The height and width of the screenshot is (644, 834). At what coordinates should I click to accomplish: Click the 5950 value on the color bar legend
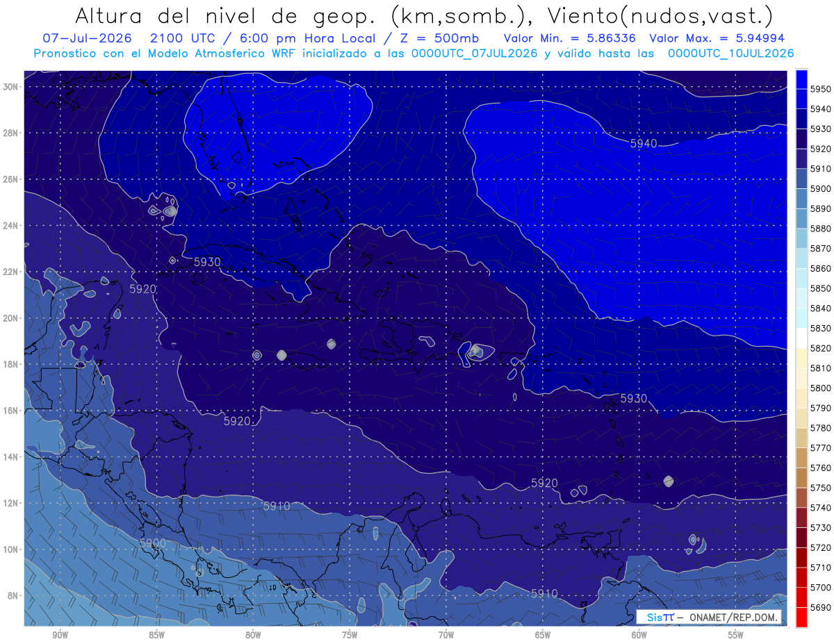821,89
